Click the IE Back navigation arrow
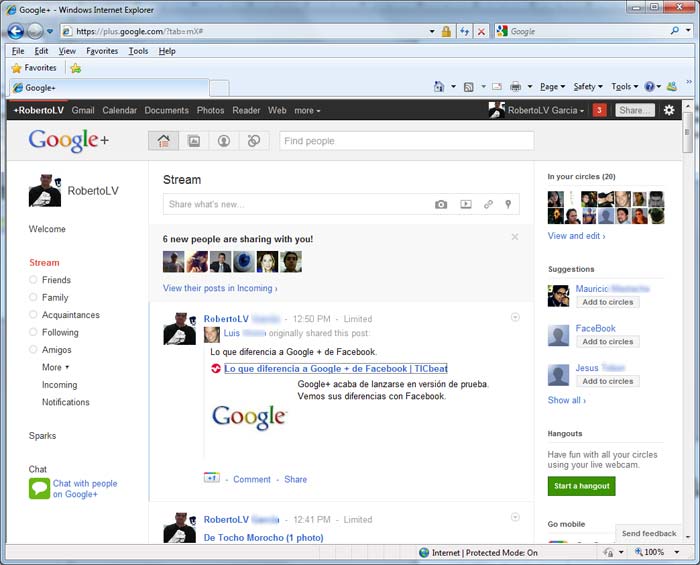 point(16,31)
